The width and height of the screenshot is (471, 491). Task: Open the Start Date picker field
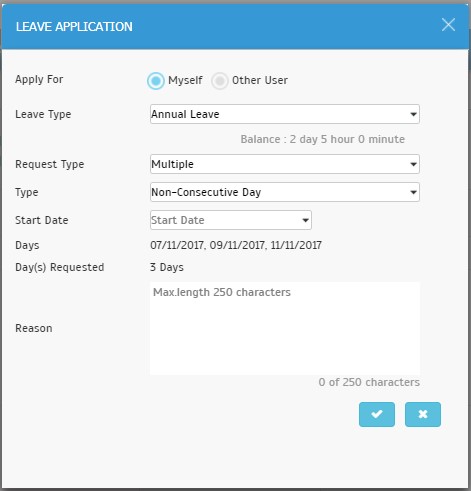pos(231,220)
